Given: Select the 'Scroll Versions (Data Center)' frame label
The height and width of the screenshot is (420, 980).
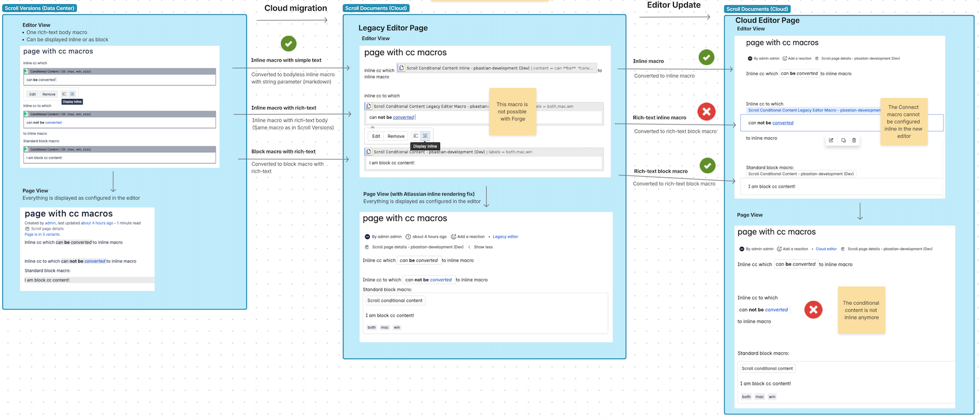Looking at the screenshot, I should click(x=40, y=8).
